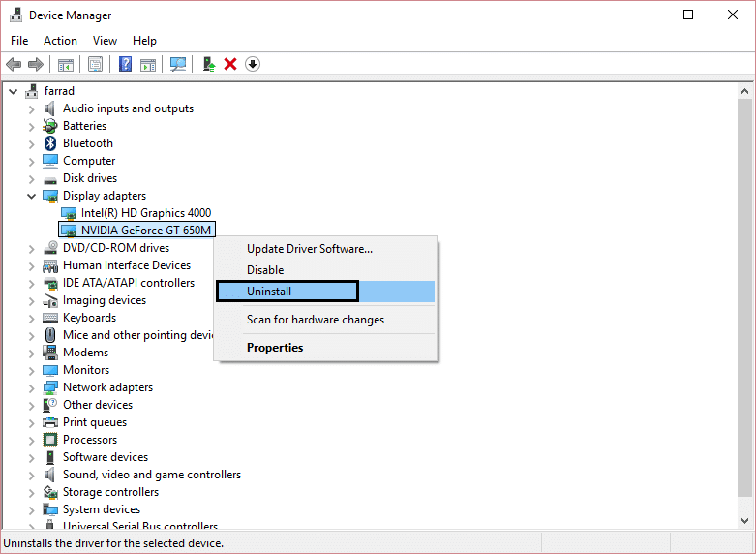Screen dimensions: 756x554
Task: Click the down-arrow disable device icon
Action: [253, 64]
